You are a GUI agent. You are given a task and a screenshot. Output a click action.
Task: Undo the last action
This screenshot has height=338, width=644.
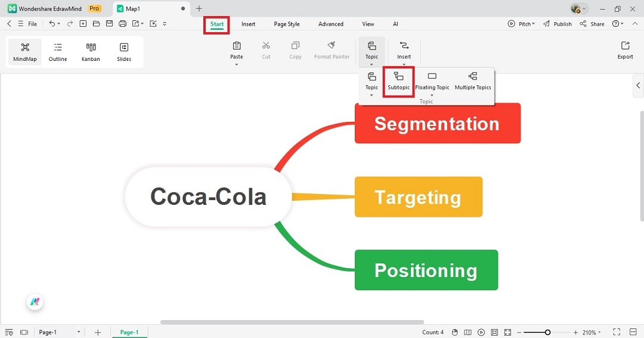52,24
